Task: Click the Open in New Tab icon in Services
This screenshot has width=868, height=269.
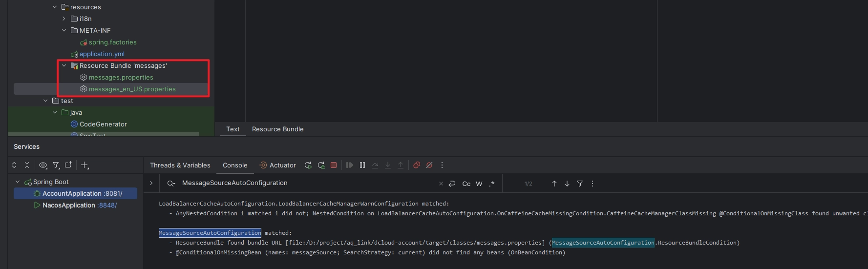Action: coord(68,165)
